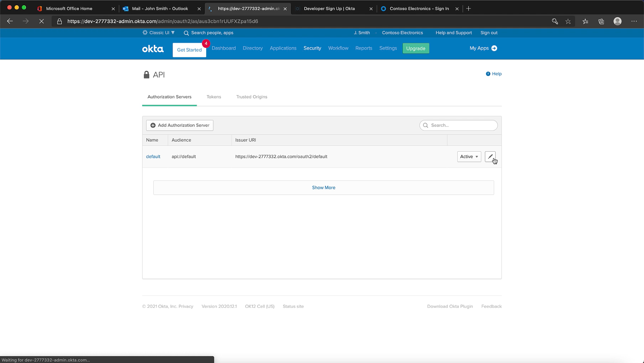The image size is (644, 363).
Task: Switch to the Contoso Electronics - Sign In tab
Action: [419, 9]
